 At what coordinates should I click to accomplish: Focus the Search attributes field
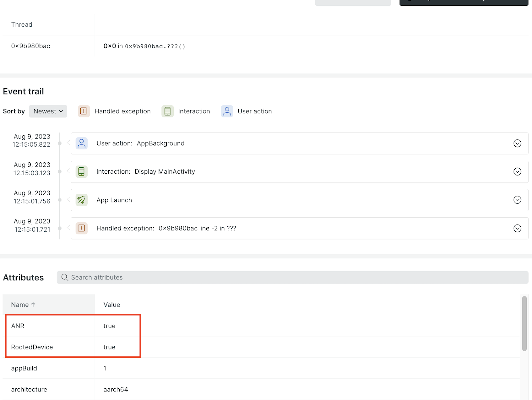coord(292,277)
